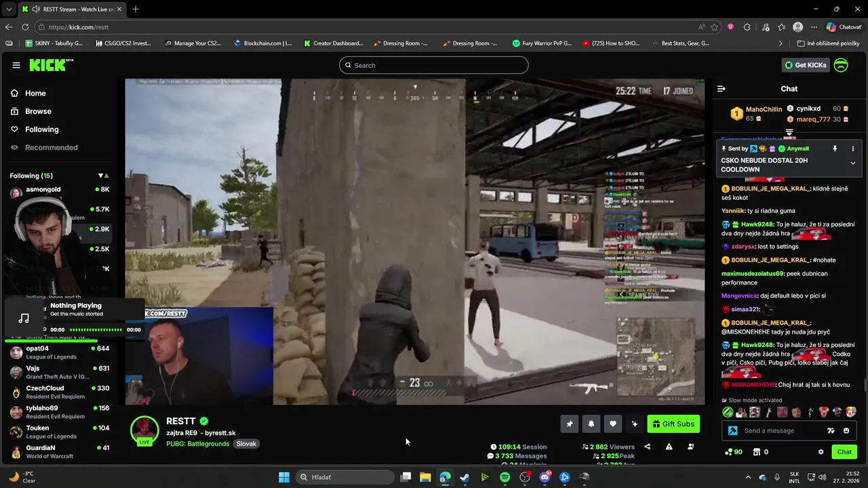Show more bookmarks with the chevron
Image resolution: width=868 pixels, height=488 pixels.
tap(781, 43)
